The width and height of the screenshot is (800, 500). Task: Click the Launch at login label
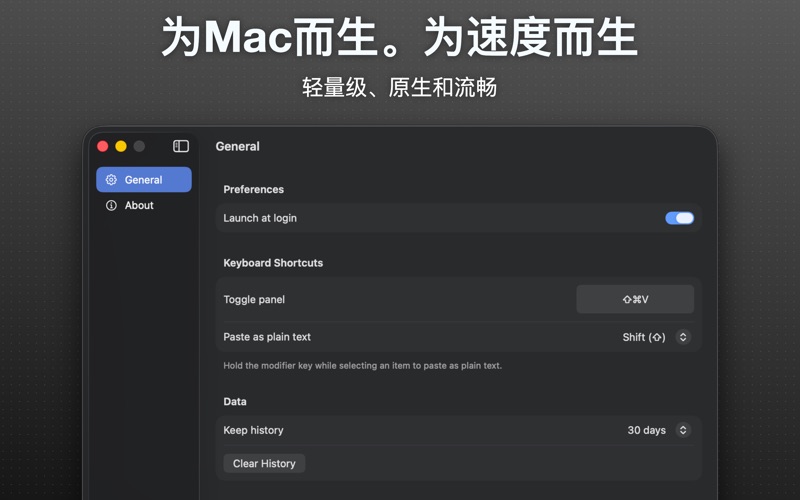pos(260,218)
